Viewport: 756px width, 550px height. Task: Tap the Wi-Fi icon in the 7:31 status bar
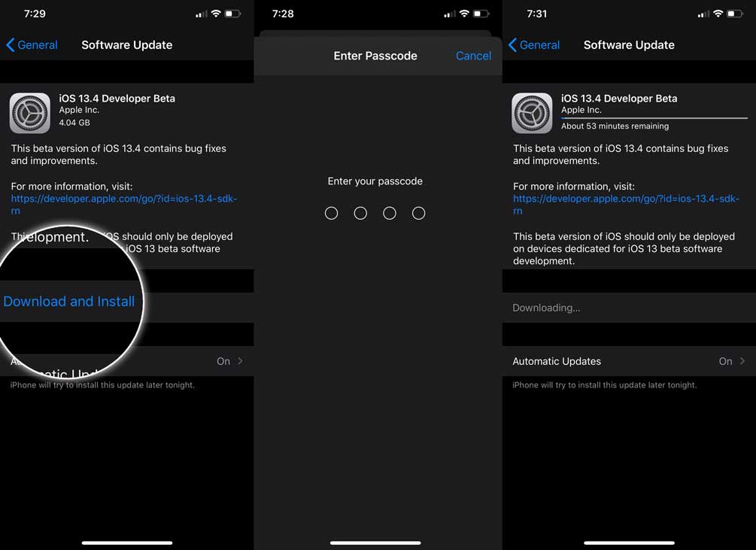(x=718, y=14)
